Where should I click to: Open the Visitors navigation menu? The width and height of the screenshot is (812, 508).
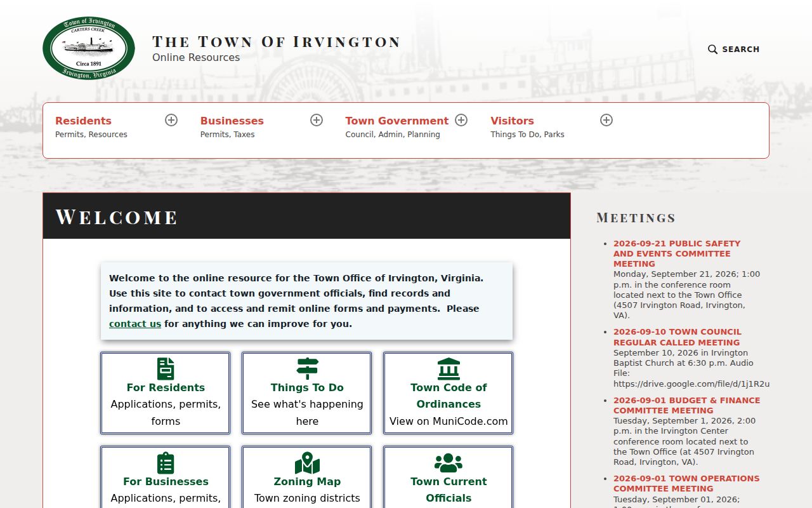(512, 121)
